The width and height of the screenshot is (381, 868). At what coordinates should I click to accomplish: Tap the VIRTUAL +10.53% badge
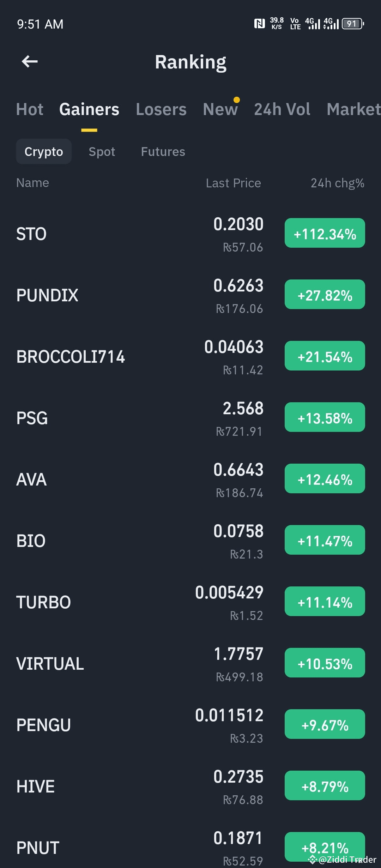click(325, 663)
